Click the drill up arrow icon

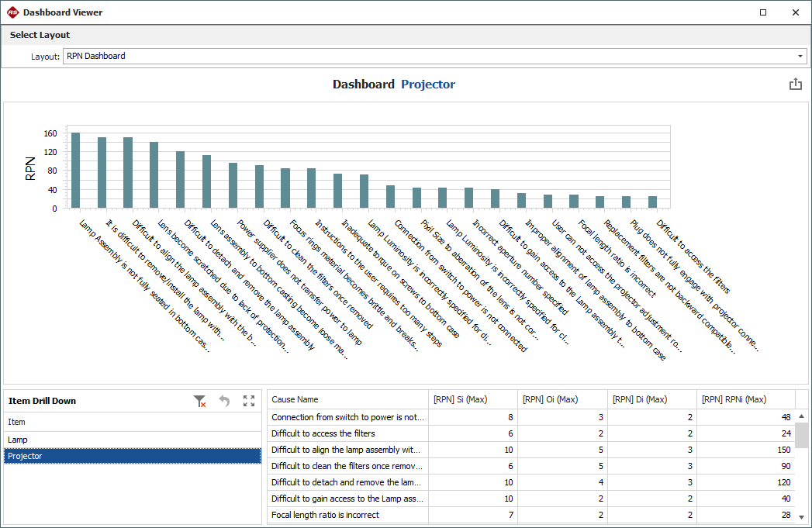click(x=224, y=401)
